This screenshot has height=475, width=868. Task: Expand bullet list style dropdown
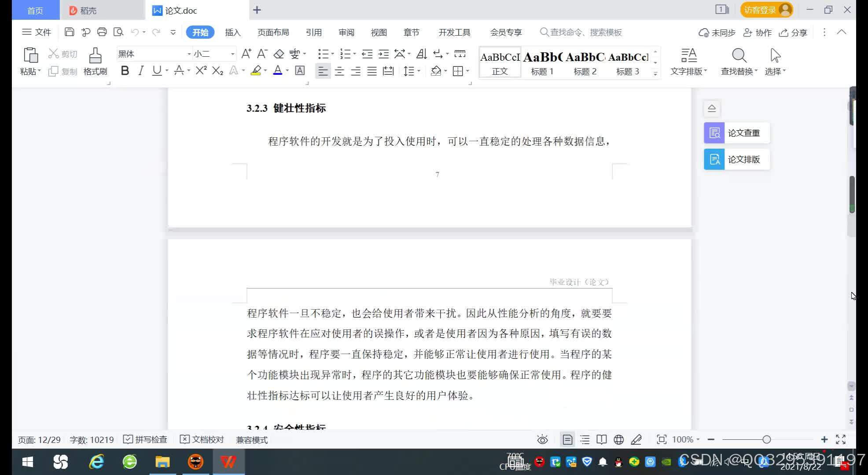point(332,54)
